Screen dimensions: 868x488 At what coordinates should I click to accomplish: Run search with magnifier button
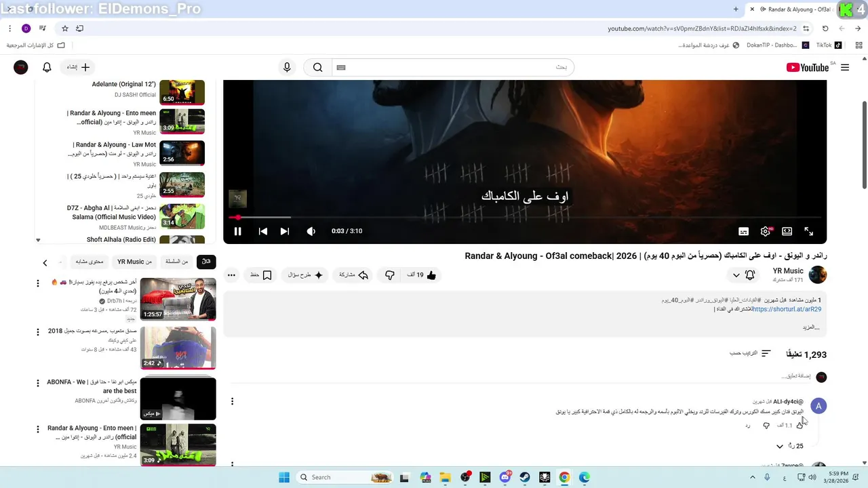[318, 67]
